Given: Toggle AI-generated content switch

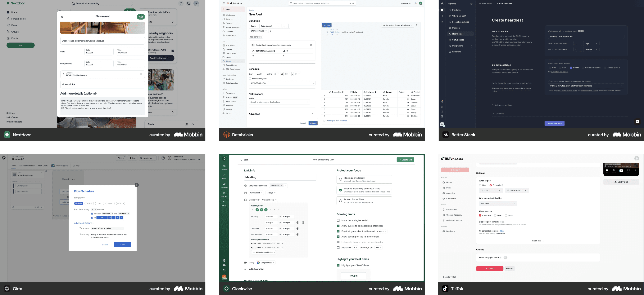Looking at the screenshot, I should click(x=502, y=231).
